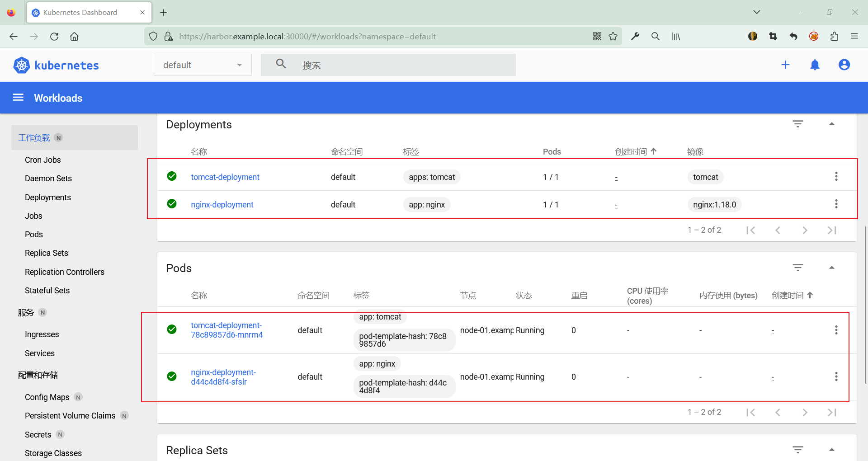
Task: Open the hamburger navigation menu
Action: pyautogui.click(x=18, y=98)
